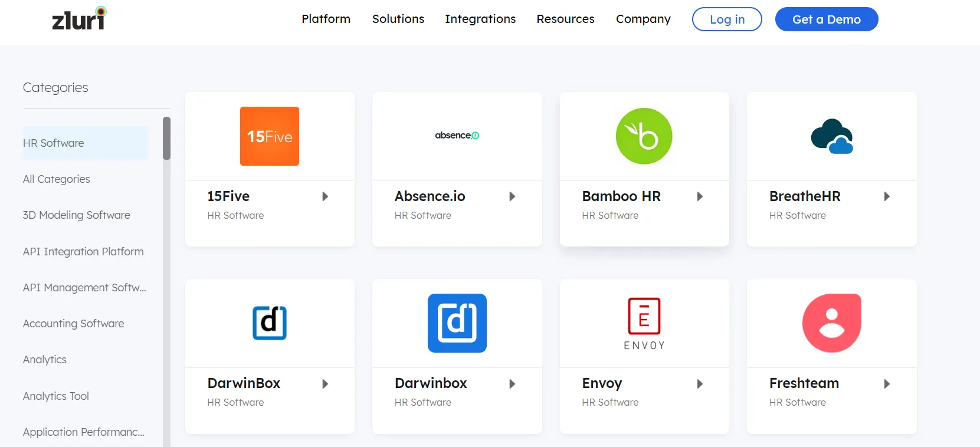Open the Freshteam pink person logo
The height and width of the screenshot is (447, 980).
pyautogui.click(x=832, y=323)
